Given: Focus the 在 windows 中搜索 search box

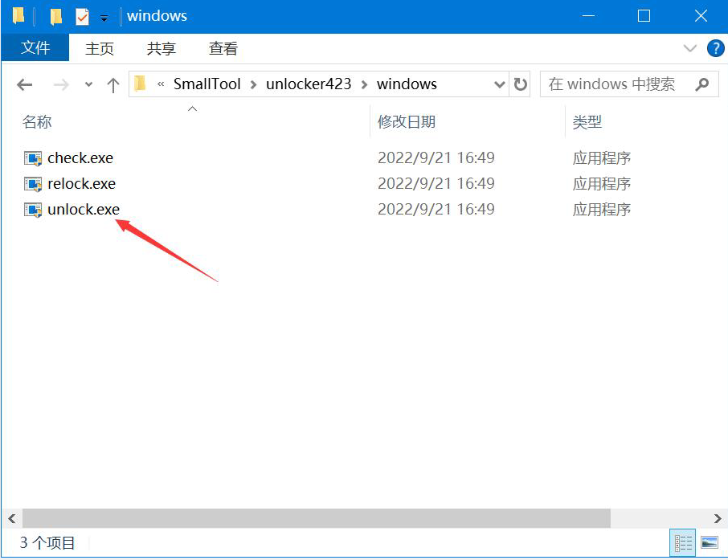Looking at the screenshot, I should tap(629, 84).
